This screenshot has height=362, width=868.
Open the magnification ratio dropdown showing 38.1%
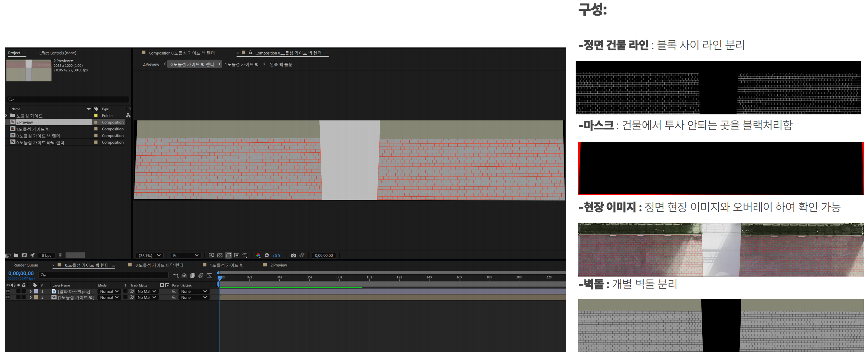(x=148, y=255)
